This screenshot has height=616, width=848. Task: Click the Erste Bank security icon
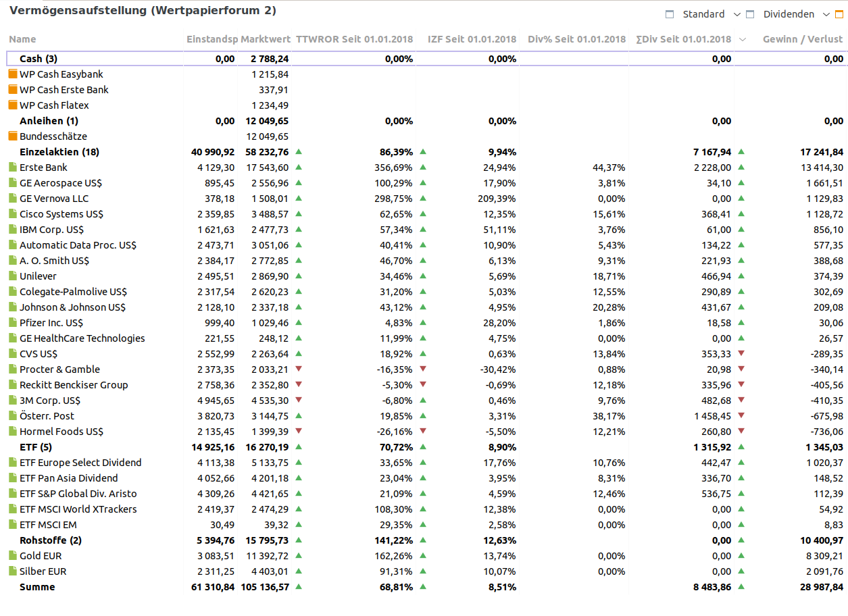(13, 167)
